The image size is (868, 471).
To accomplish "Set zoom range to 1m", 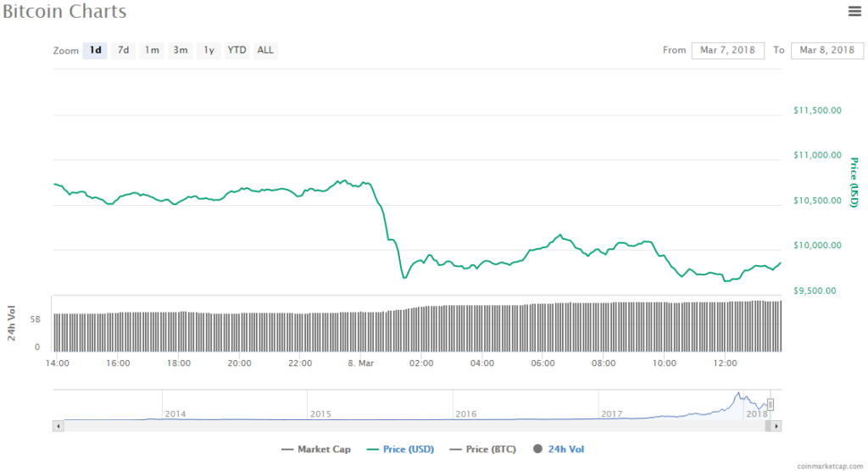I will tap(152, 50).
